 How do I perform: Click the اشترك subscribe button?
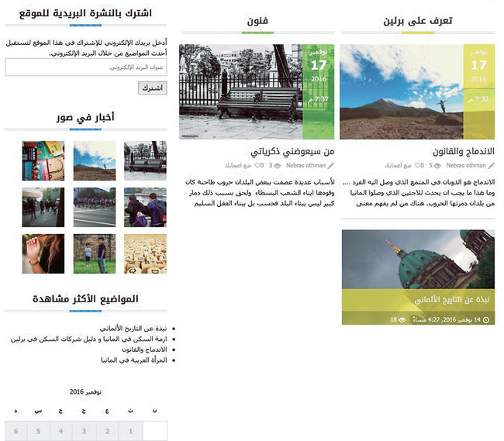click(x=153, y=88)
